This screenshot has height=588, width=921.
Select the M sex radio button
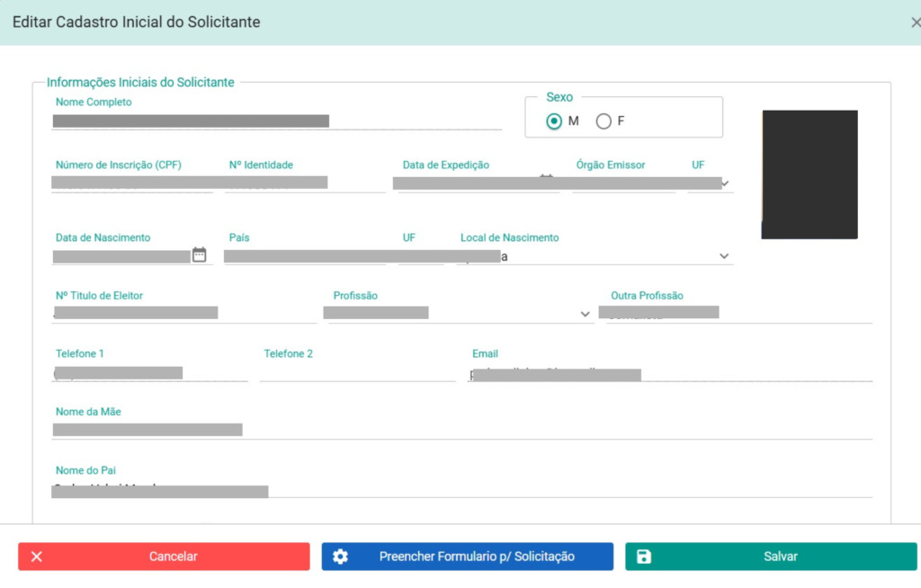(553, 121)
